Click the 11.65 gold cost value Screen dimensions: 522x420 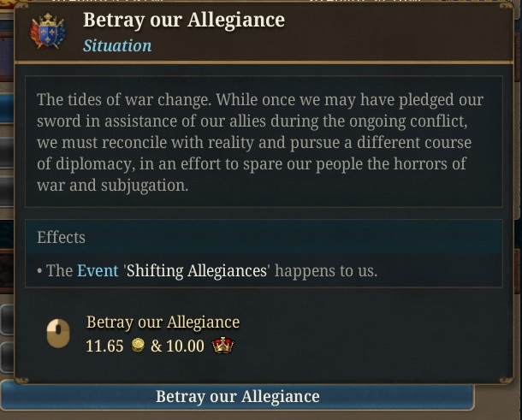104,346
